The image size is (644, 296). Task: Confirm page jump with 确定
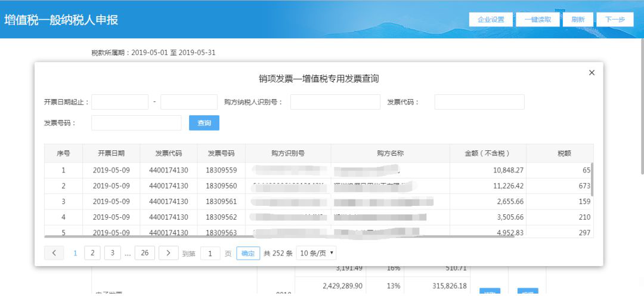point(248,253)
